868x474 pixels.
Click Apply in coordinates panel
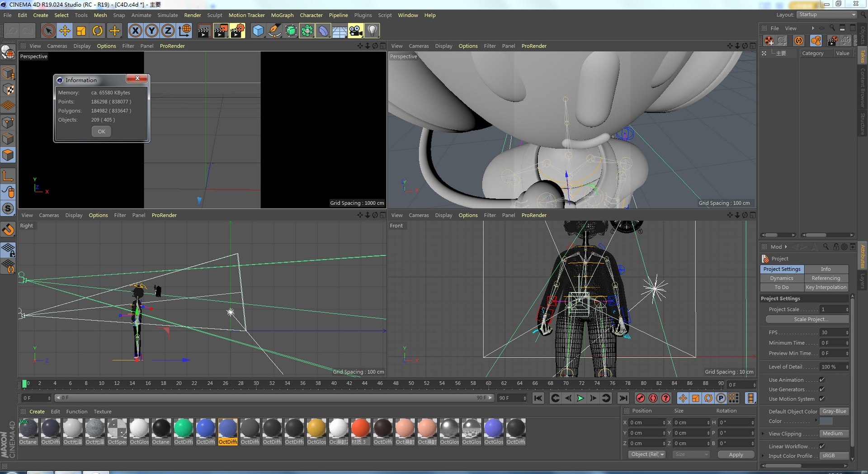736,455
